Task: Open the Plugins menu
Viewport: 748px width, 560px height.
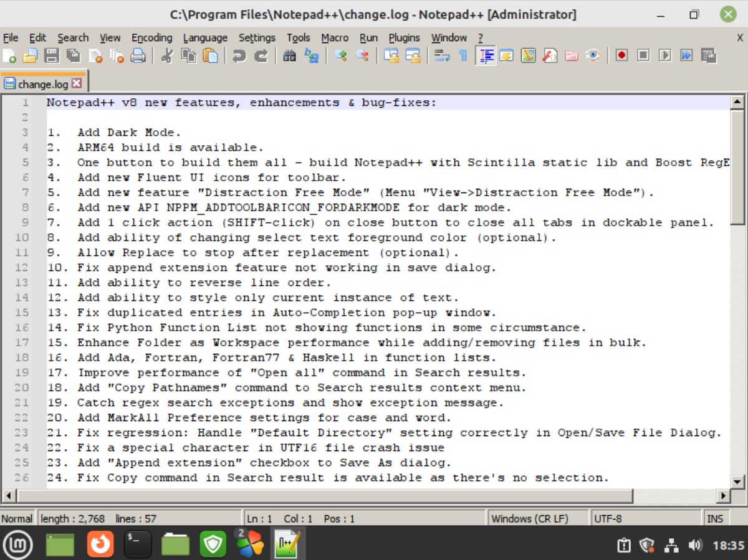Action: point(405,37)
